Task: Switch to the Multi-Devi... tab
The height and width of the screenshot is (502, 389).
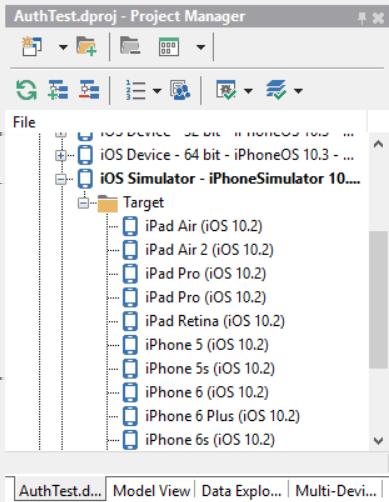Action: click(x=335, y=490)
